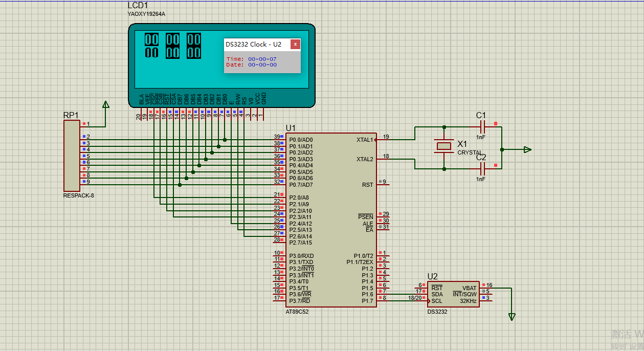Click the C2 capacitor label
This screenshot has height=351, width=644.
coord(481,157)
